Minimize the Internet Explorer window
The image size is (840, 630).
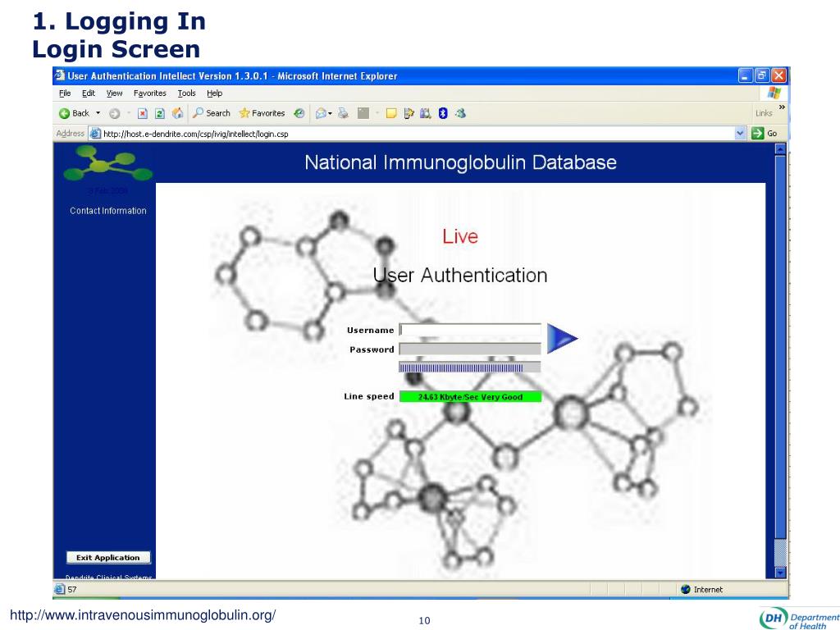(745, 75)
